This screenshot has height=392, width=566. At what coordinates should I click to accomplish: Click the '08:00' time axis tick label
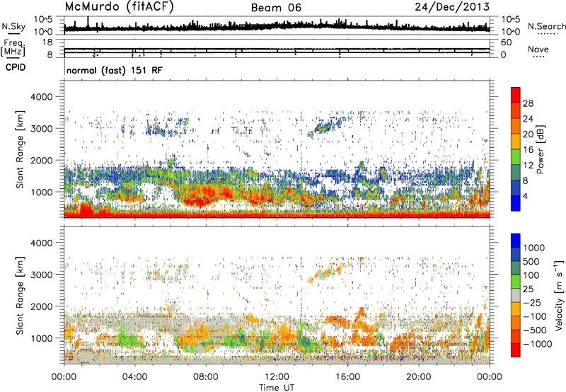[206, 377]
